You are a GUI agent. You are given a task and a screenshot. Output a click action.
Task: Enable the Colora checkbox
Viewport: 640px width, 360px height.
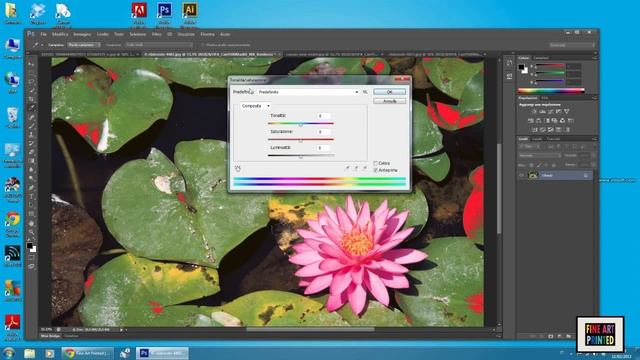tap(376, 163)
